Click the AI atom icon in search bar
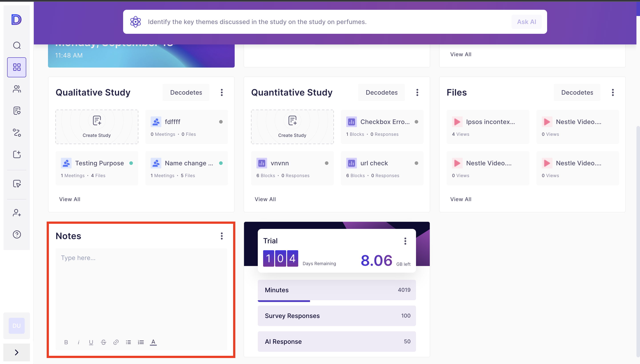This screenshot has height=364, width=640. click(x=136, y=22)
